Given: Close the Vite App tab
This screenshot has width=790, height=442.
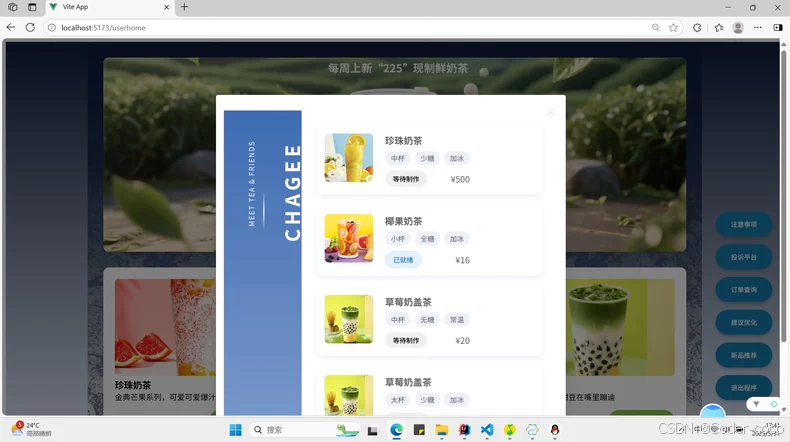Looking at the screenshot, I should (167, 7).
